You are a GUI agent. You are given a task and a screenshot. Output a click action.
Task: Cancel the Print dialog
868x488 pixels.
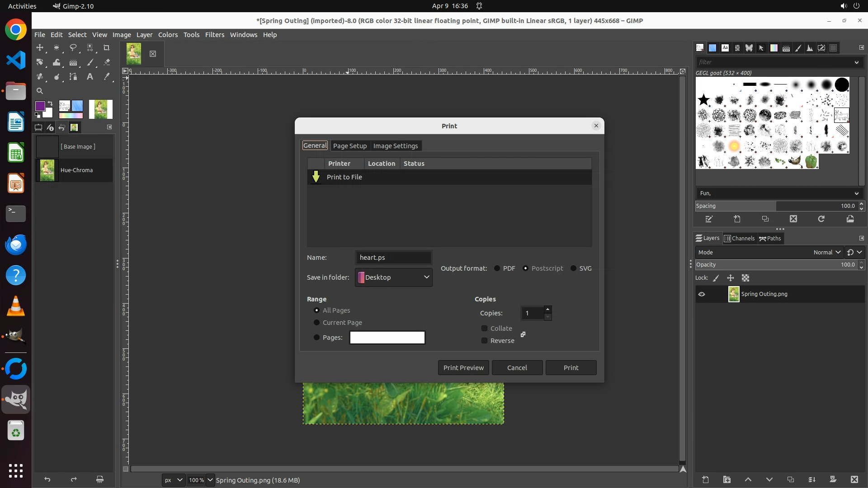(x=517, y=368)
